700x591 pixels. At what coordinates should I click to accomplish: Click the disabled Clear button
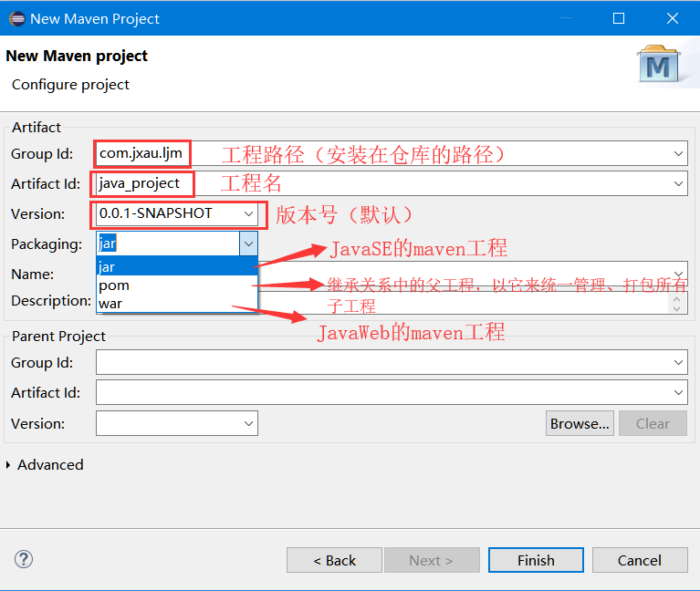(653, 423)
